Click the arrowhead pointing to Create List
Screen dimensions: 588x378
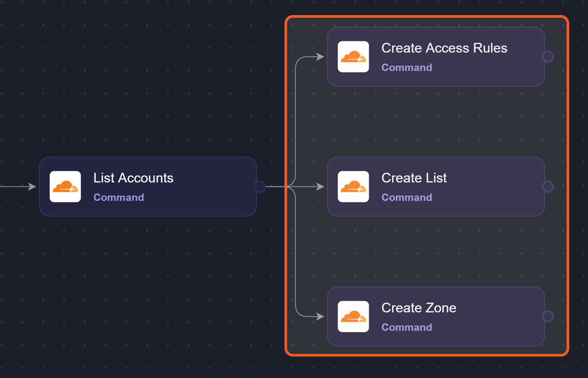point(320,186)
